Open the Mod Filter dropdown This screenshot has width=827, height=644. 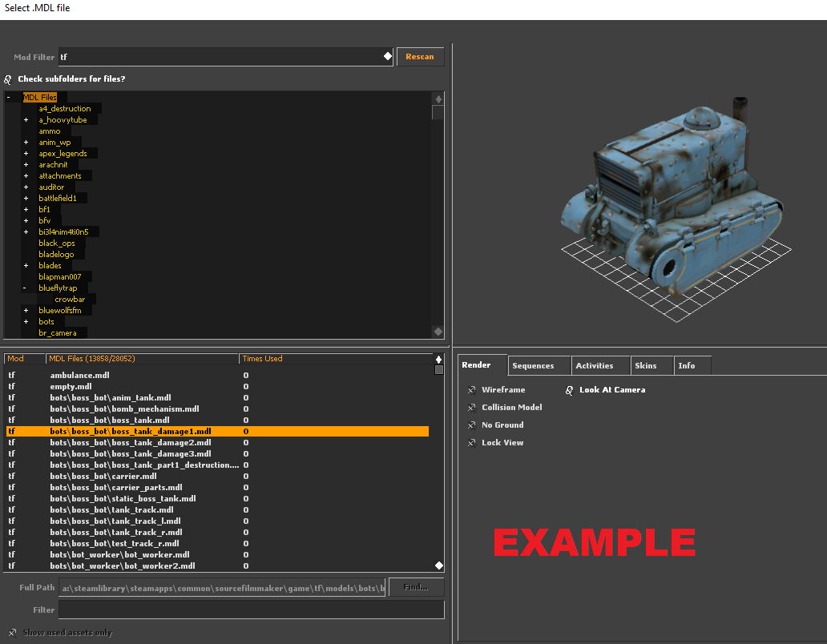(x=388, y=56)
